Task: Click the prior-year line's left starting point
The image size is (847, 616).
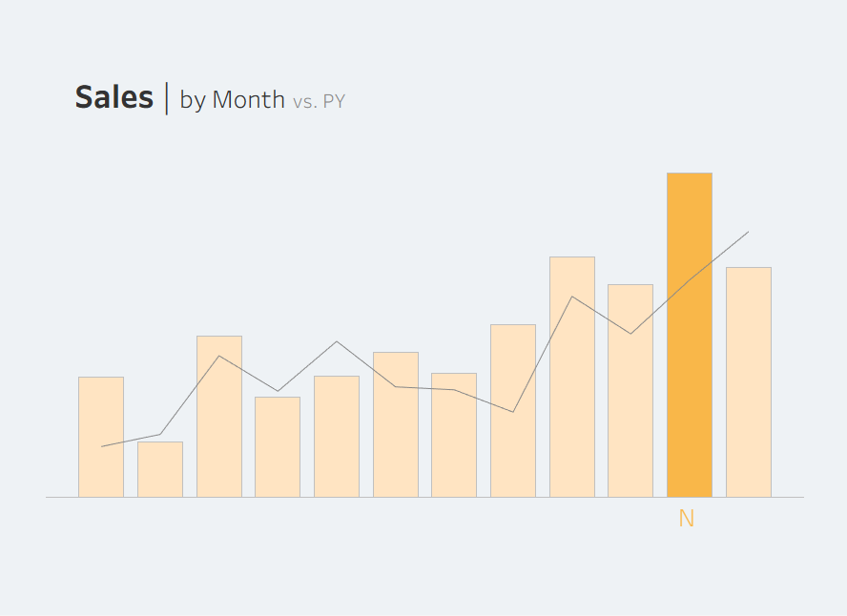Action: [101, 446]
